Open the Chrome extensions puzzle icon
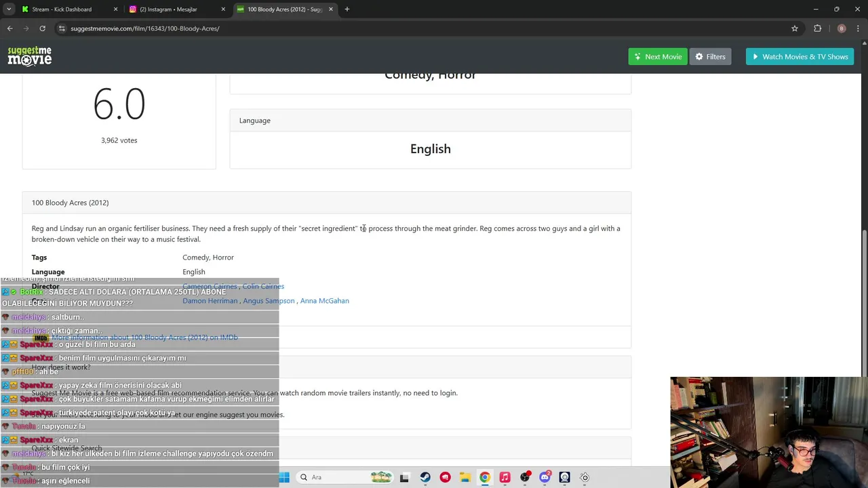868x488 pixels. (817, 28)
